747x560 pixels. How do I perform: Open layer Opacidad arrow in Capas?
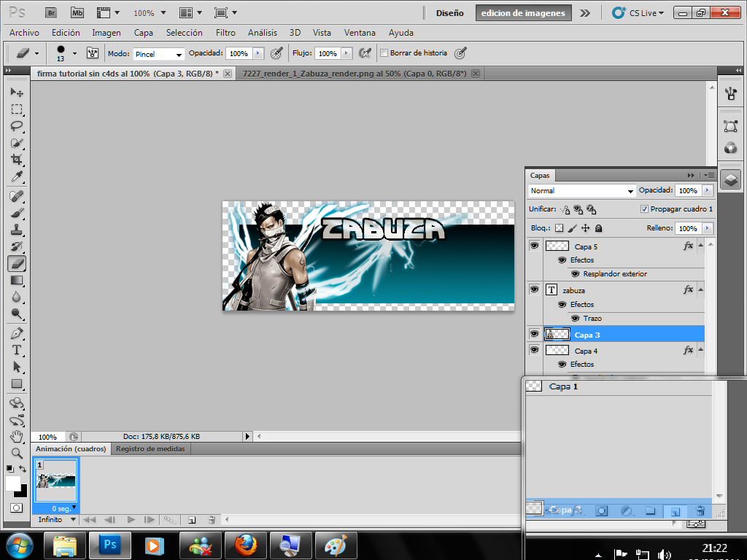(x=708, y=190)
